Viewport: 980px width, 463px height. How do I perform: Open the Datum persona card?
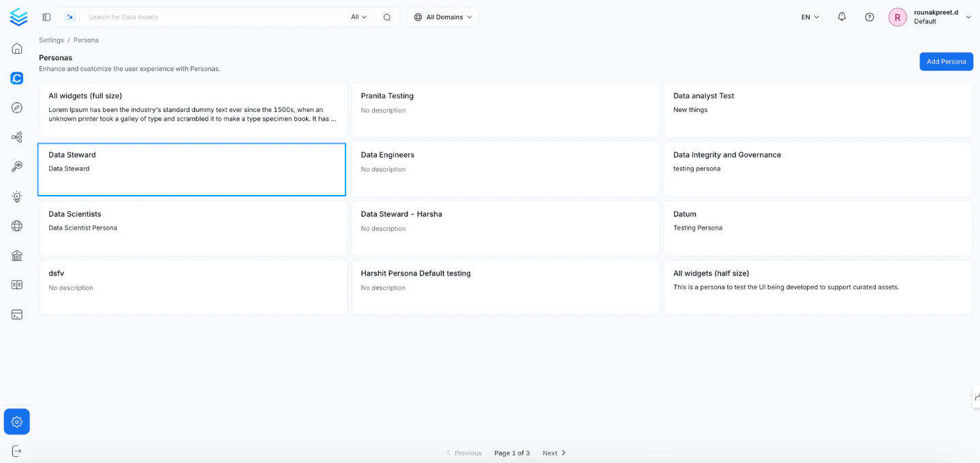point(818,228)
